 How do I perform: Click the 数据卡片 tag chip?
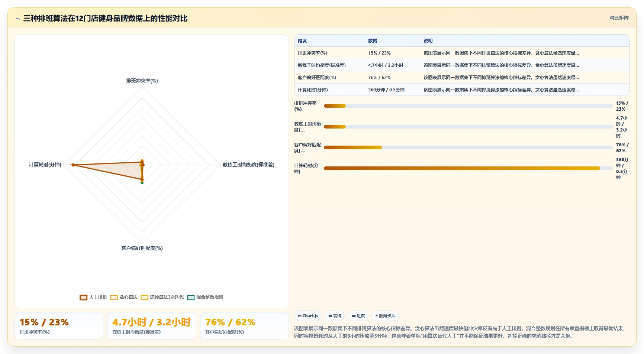(x=385, y=316)
